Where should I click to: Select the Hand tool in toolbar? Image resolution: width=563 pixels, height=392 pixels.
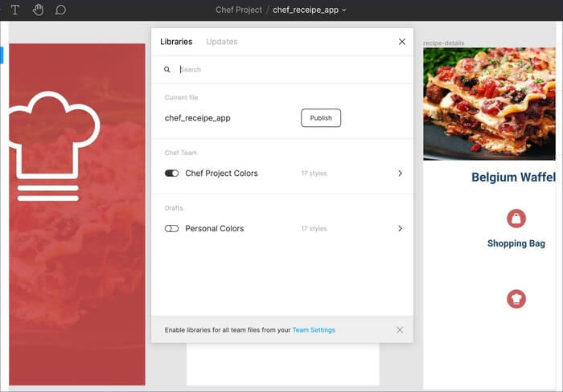point(38,10)
